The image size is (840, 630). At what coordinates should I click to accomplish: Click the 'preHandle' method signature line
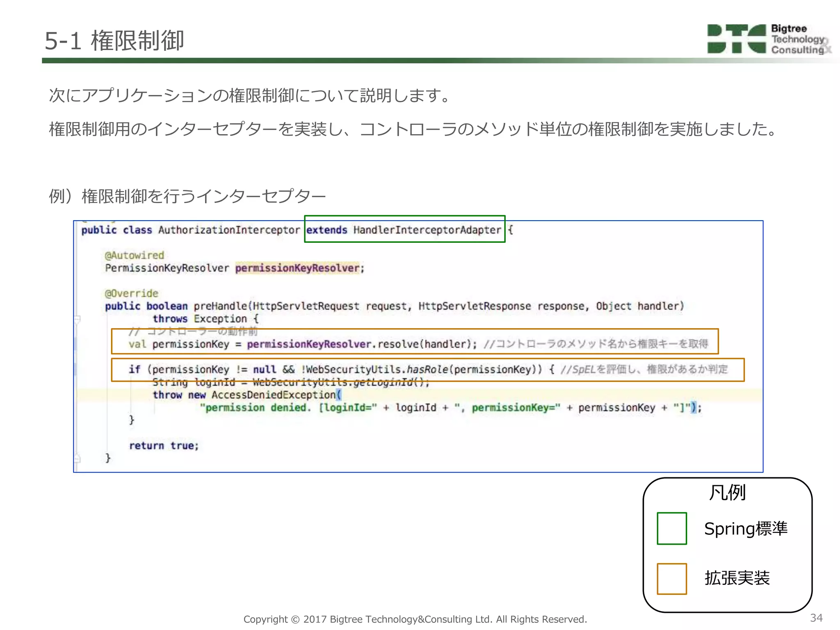(395, 306)
